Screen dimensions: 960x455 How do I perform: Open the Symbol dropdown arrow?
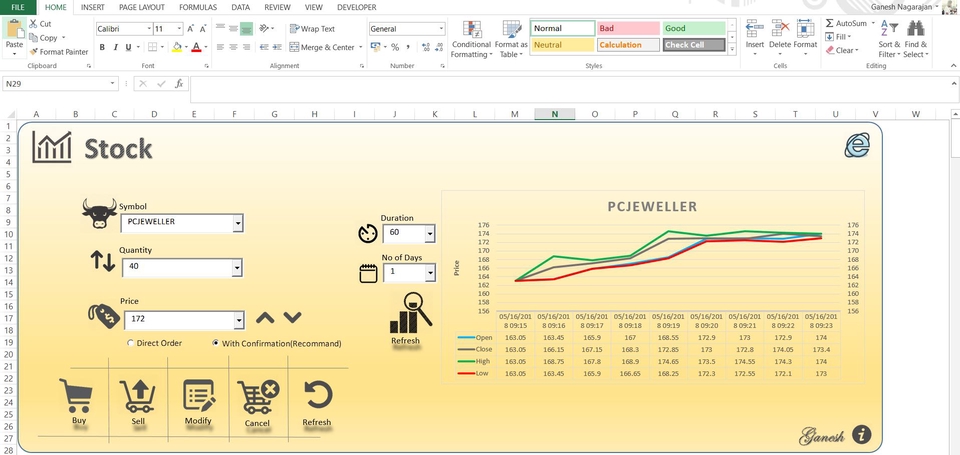238,224
